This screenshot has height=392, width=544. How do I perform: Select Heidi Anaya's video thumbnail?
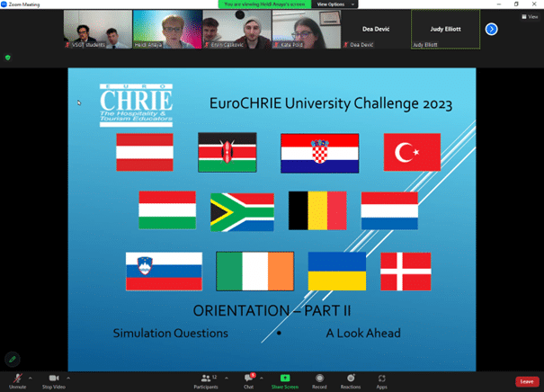167,29
